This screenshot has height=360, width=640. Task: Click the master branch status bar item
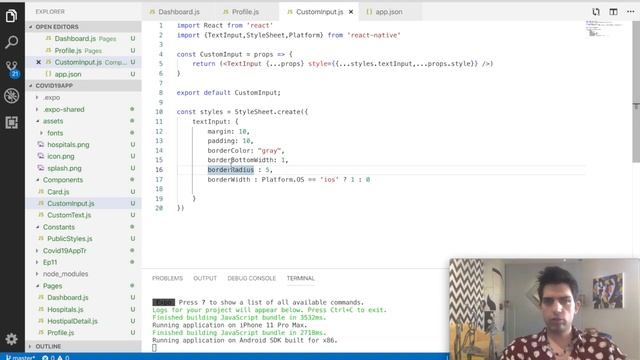click(20, 357)
